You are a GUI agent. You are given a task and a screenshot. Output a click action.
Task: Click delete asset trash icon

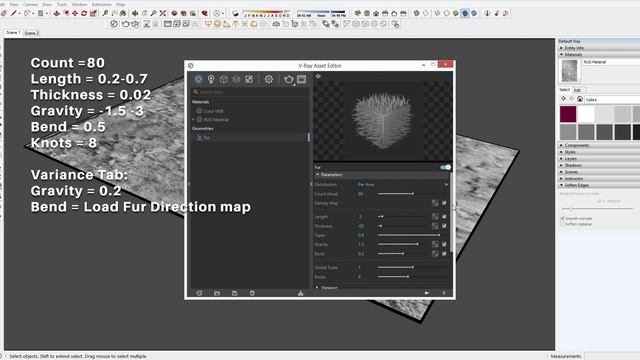(x=252, y=293)
